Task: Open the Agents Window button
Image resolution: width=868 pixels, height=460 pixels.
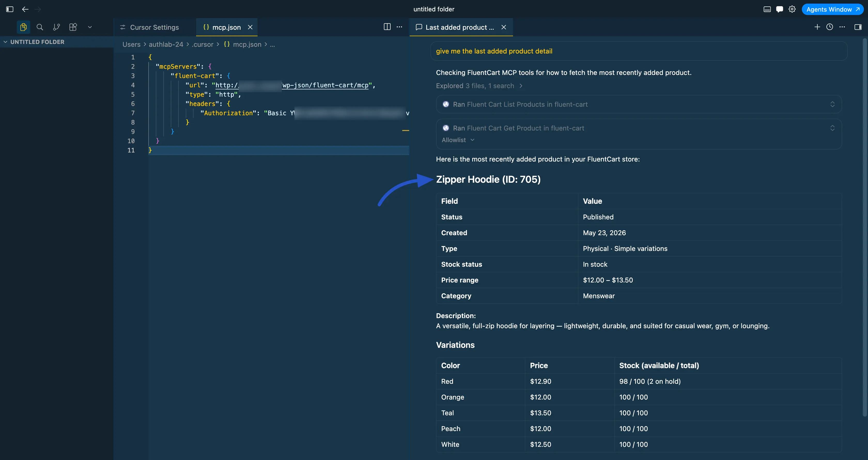Action: 833,10
